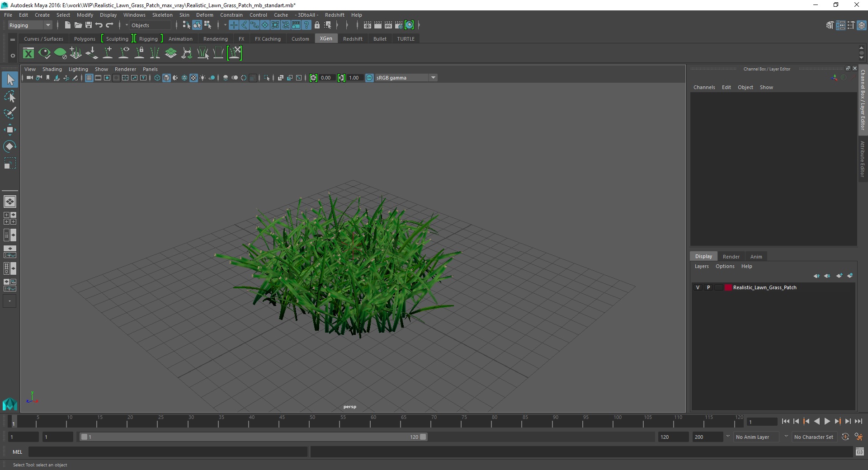868x470 pixels.
Task: Toggle wireframe shading in viewport
Action: [x=157, y=78]
